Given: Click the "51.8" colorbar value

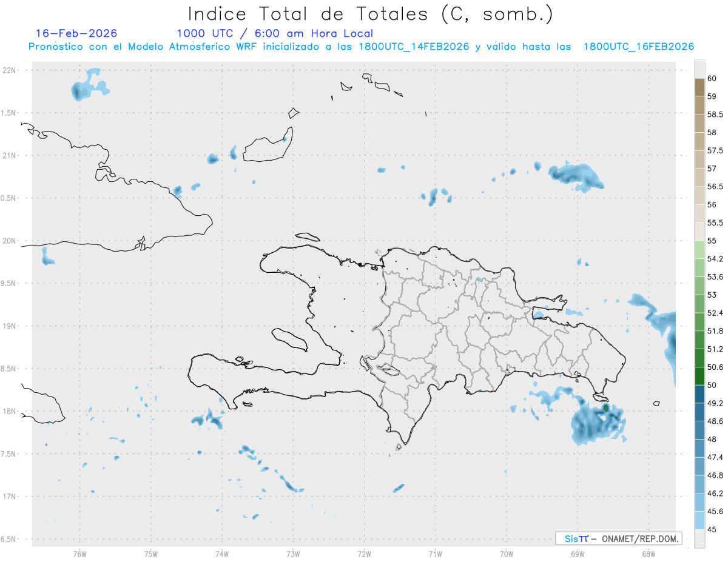Looking at the screenshot, I should (x=715, y=331).
